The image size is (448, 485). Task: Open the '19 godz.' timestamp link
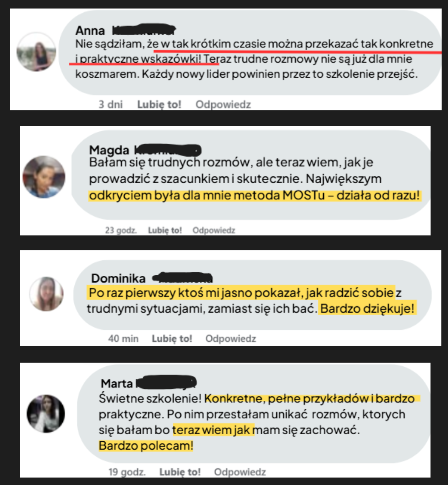pos(127,472)
